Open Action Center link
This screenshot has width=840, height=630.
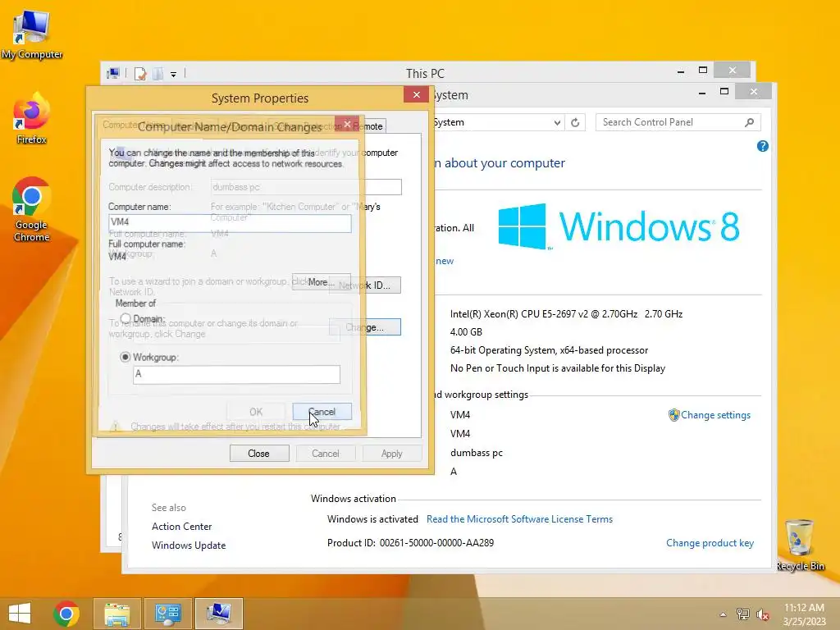click(181, 527)
